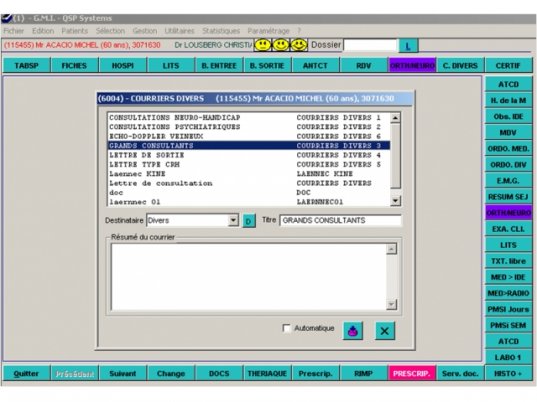Click the H. de la M side button
The width and height of the screenshot is (537, 402).
(x=509, y=100)
